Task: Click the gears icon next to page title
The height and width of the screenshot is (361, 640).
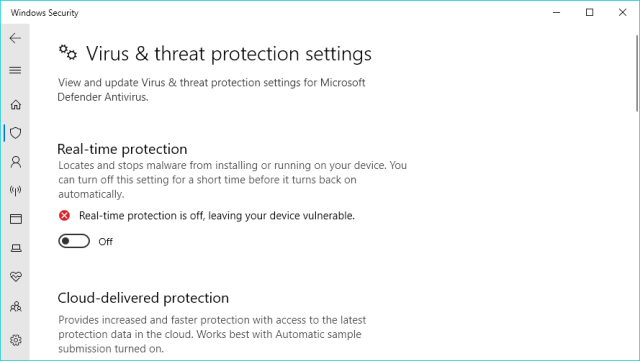Action: [x=68, y=53]
